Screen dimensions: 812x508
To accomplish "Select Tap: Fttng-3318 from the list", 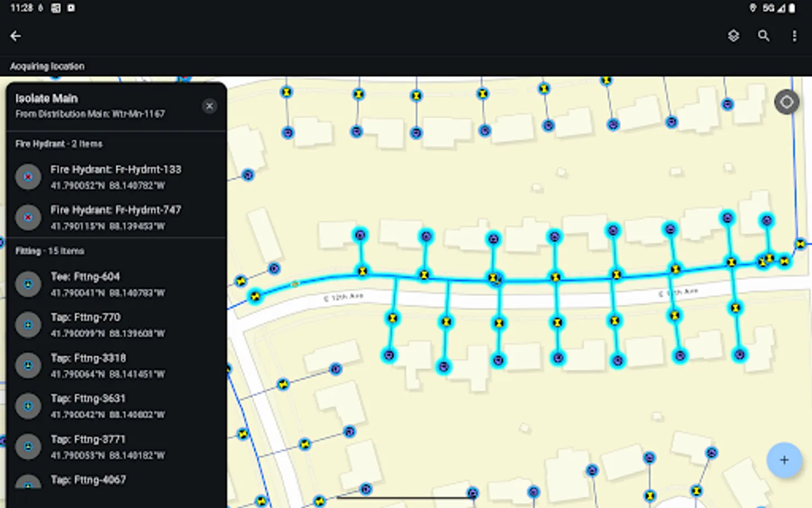I will point(89,365).
